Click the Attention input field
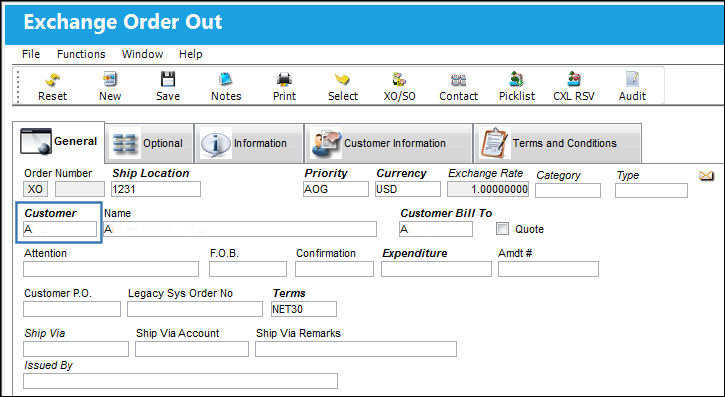Screen dimensions: 725x397 (111, 269)
